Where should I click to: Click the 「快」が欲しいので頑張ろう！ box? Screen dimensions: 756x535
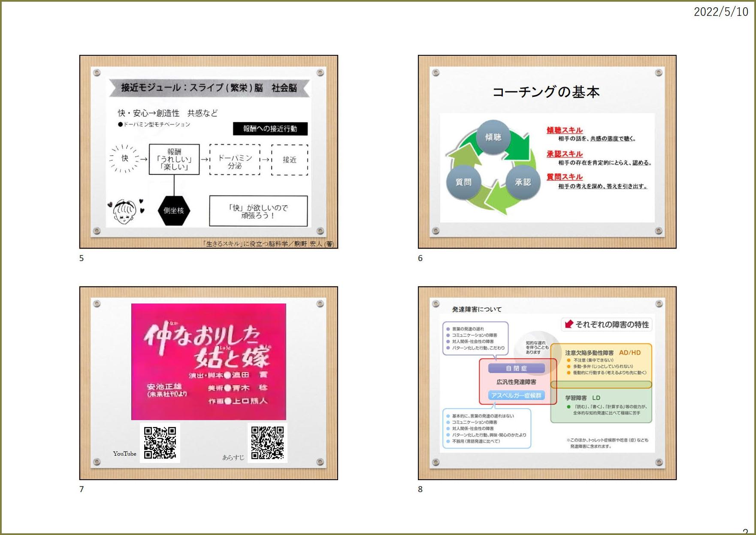coord(258,211)
